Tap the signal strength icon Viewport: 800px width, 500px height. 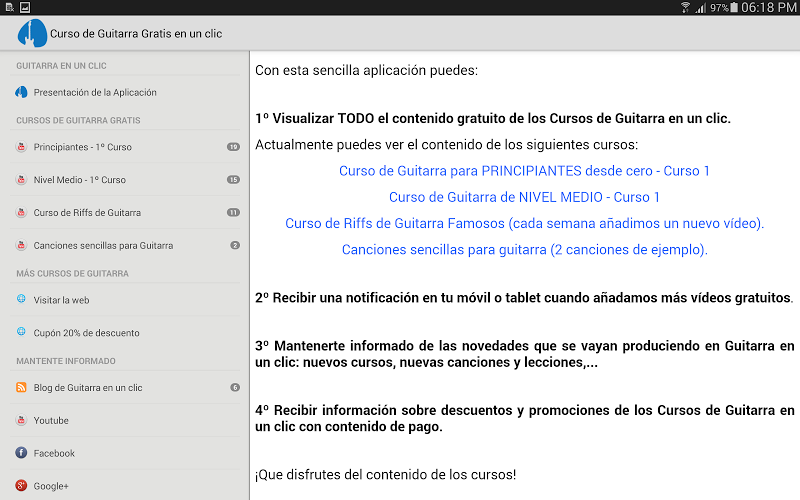click(x=701, y=7)
